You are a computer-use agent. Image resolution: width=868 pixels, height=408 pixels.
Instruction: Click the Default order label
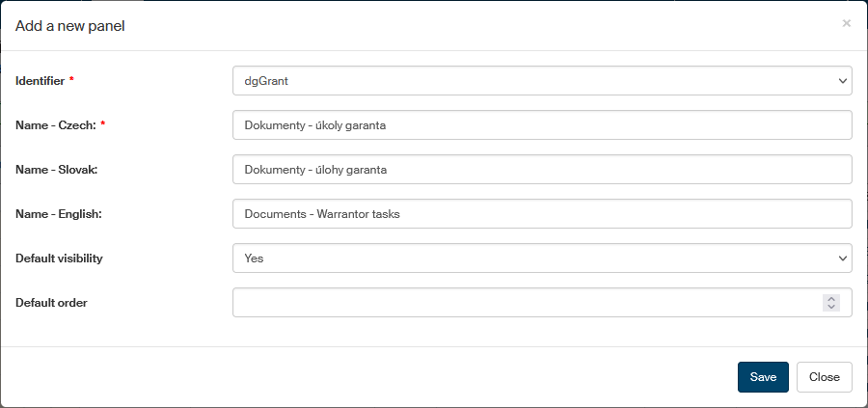click(51, 303)
